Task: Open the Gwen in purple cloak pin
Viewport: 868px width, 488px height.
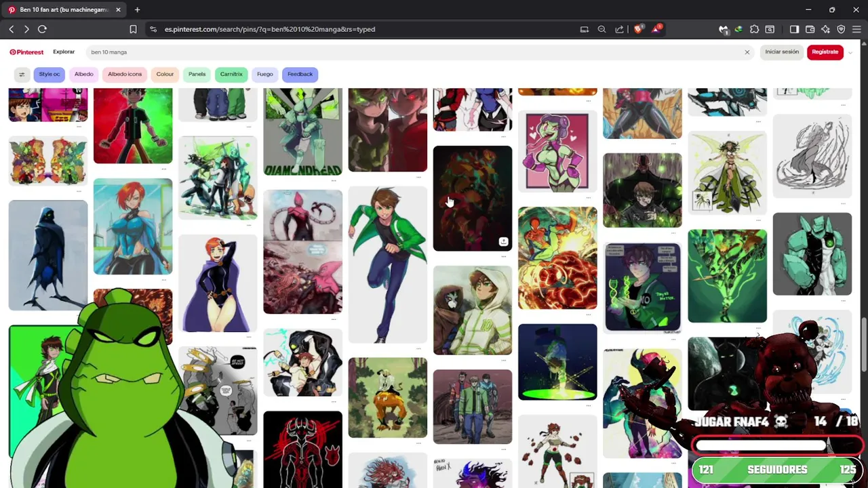Action: (218, 284)
